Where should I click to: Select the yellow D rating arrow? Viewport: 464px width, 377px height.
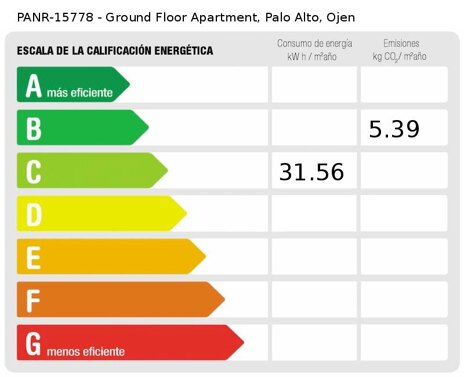coord(102,213)
